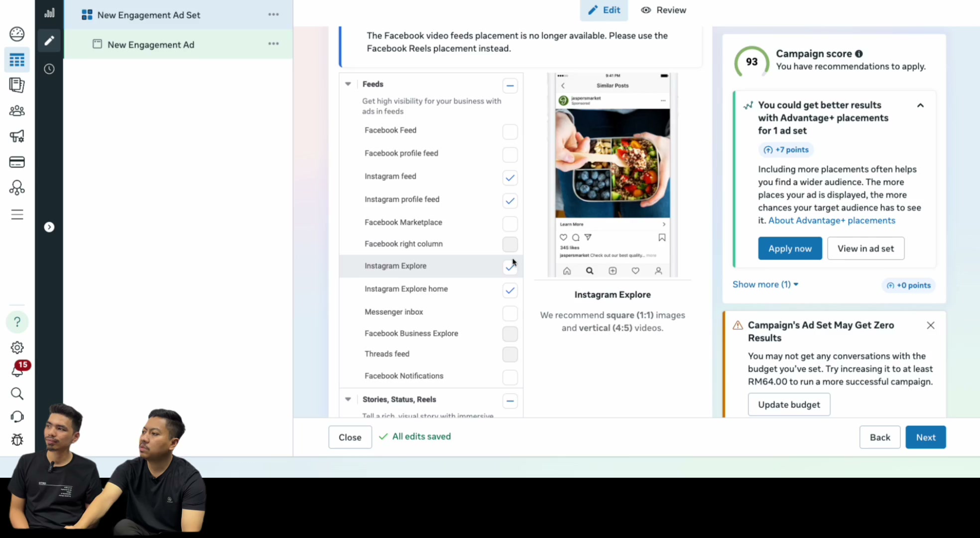Image resolution: width=980 pixels, height=538 pixels.
Task: Select the campaigns table grid icon
Action: pos(17,60)
